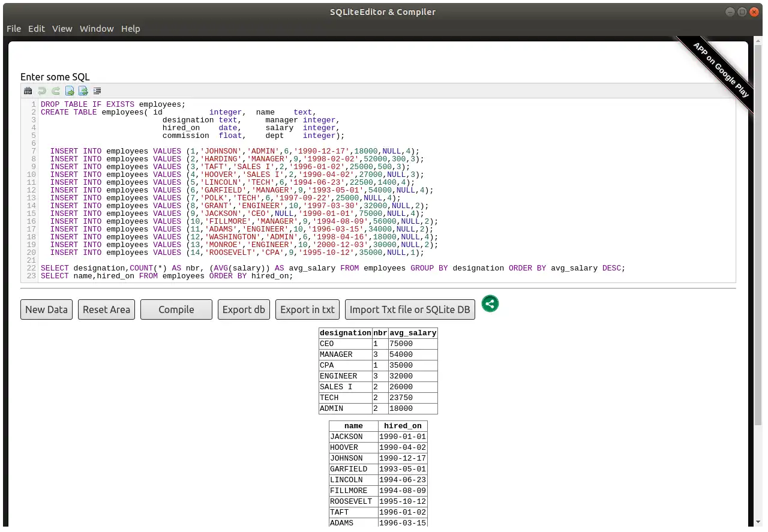
Task: Click the Enter some SQL label
Action: [55, 77]
